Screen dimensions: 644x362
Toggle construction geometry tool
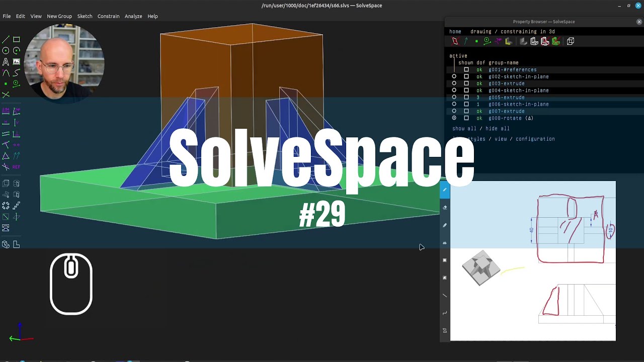point(16,83)
